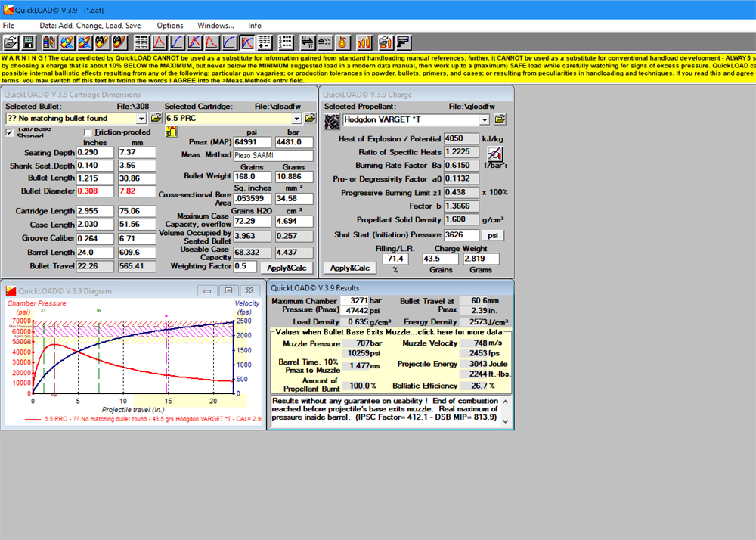Click the bullet with blue cross icon
Image resolution: width=756 pixels, height=540 pixels.
85,42
